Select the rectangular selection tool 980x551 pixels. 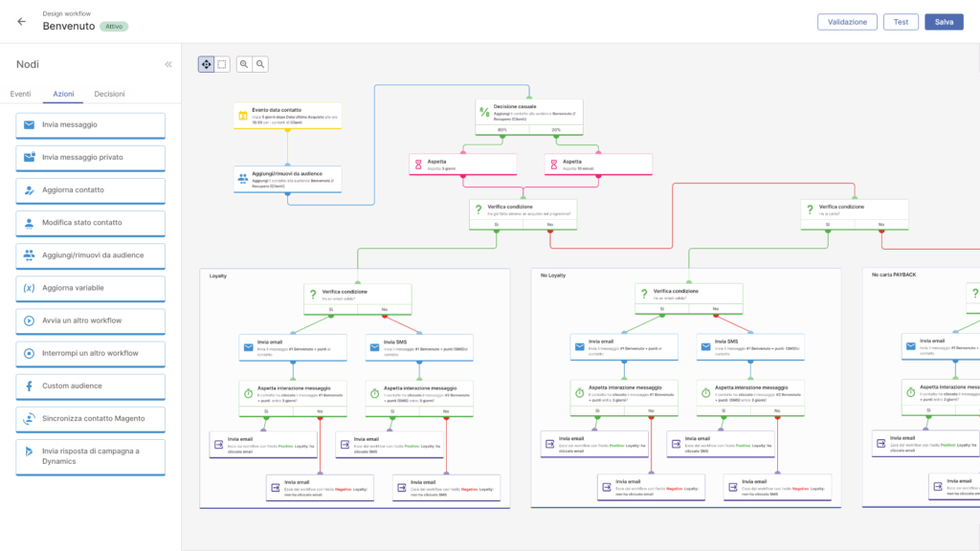[x=222, y=64]
